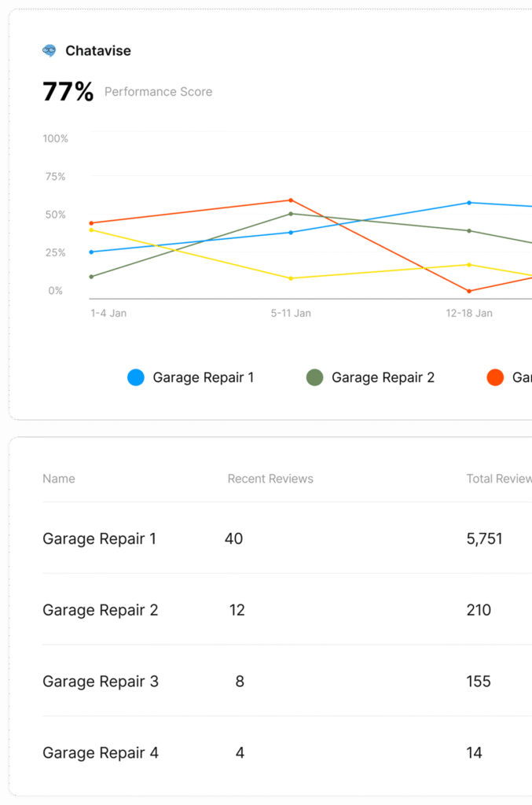
Task: Select Garage Repair 3 in the table
Action: [x=100, y=682]
